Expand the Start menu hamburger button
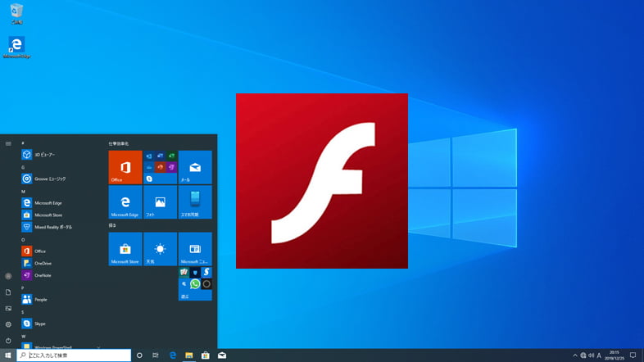 click(x=8, y=143)
